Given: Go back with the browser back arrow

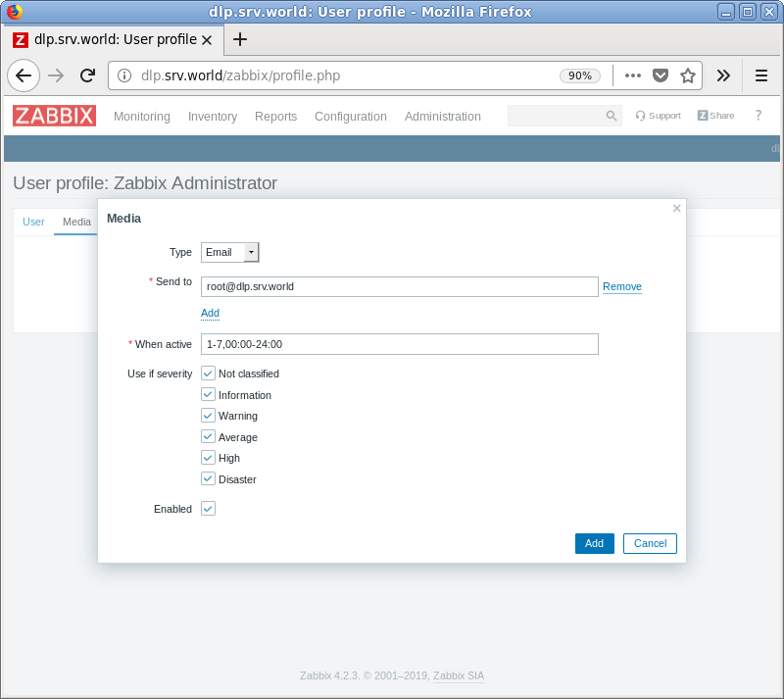Looking at the screenshot, I should pos(24,75).
